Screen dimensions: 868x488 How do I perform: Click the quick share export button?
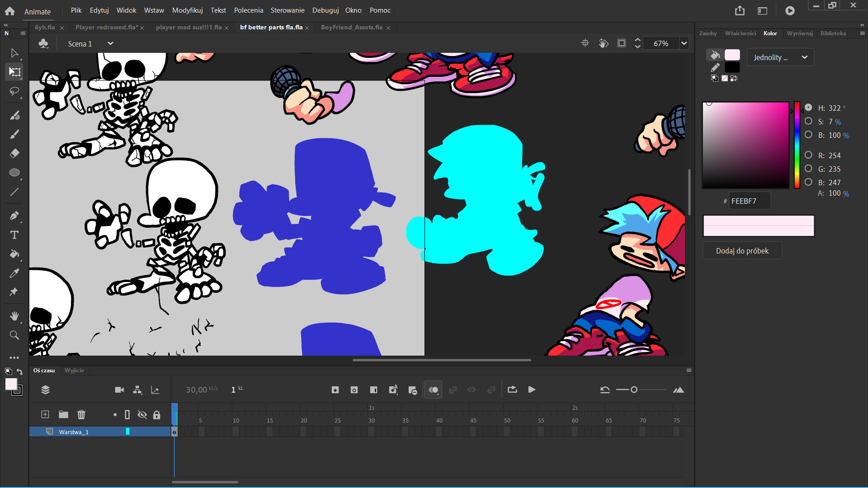click(740, 11)
